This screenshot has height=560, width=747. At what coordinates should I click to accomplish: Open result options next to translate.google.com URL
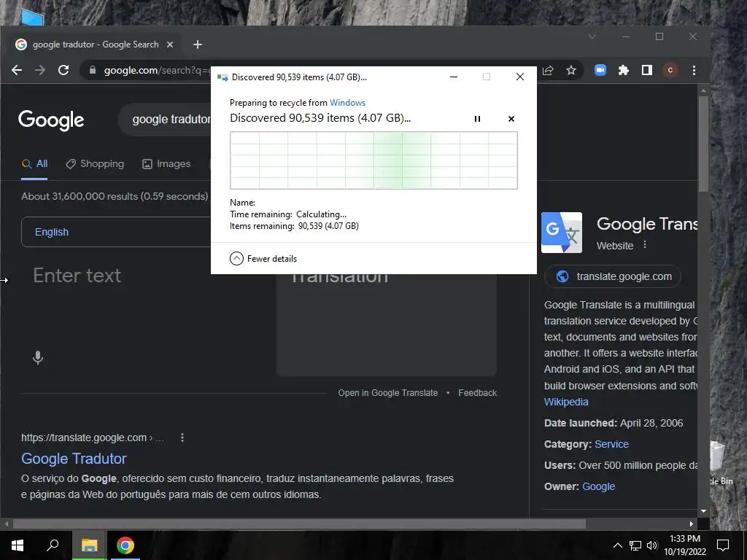[182, 437]
